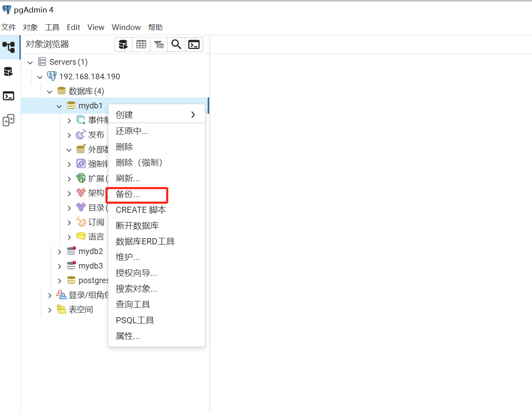The height and width of the screenshot is (413, 532).
Task: Choose 删除（强制）from context menu
Action: (x=157, y=163)
